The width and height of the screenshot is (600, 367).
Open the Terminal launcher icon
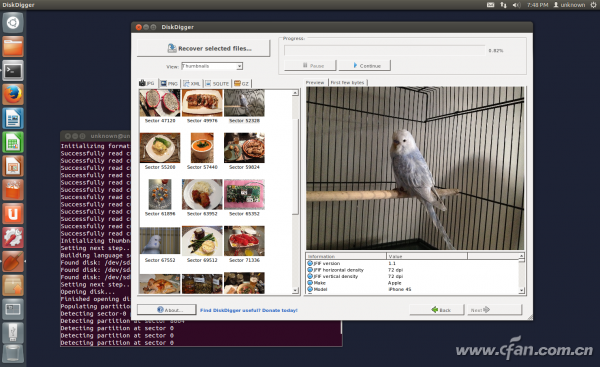13,70
